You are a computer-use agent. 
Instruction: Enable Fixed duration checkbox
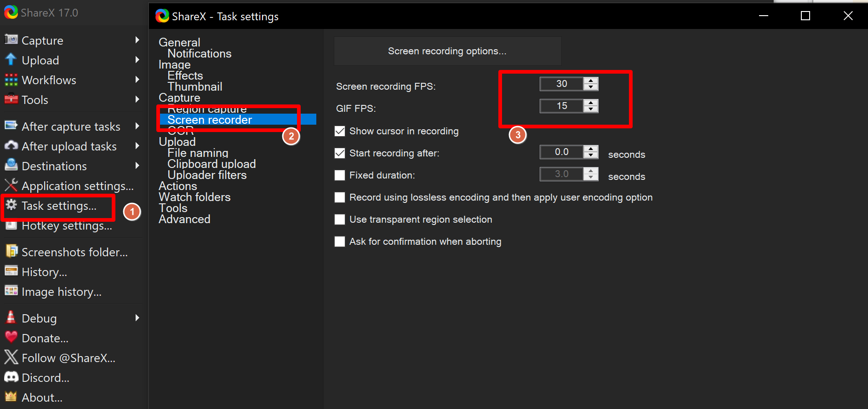click(x=340, y=175)
